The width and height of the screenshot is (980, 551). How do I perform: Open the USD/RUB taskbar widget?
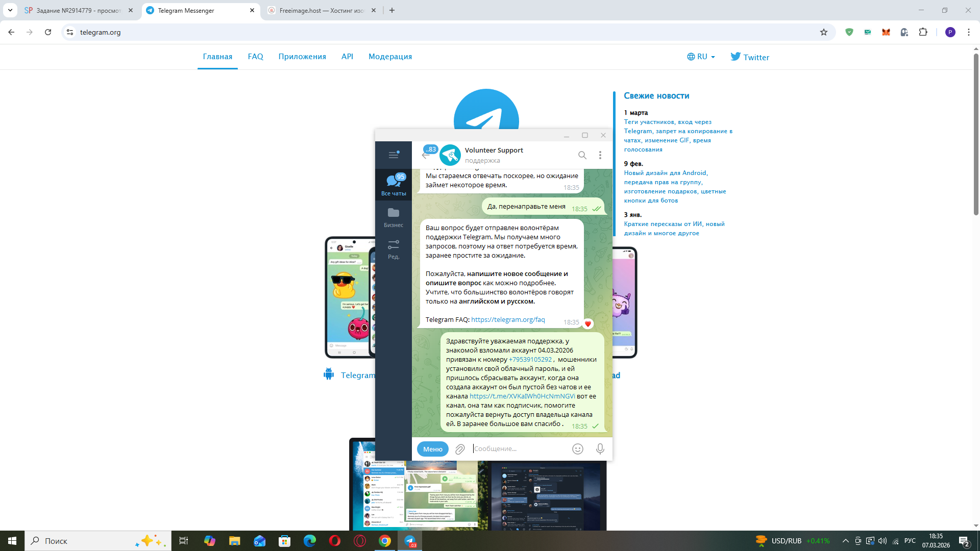click(793, 541)
